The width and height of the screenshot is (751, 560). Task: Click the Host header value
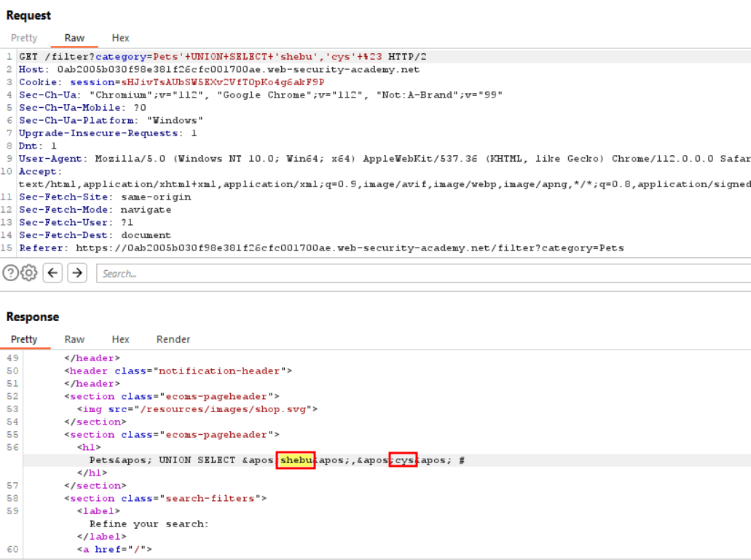238,69
